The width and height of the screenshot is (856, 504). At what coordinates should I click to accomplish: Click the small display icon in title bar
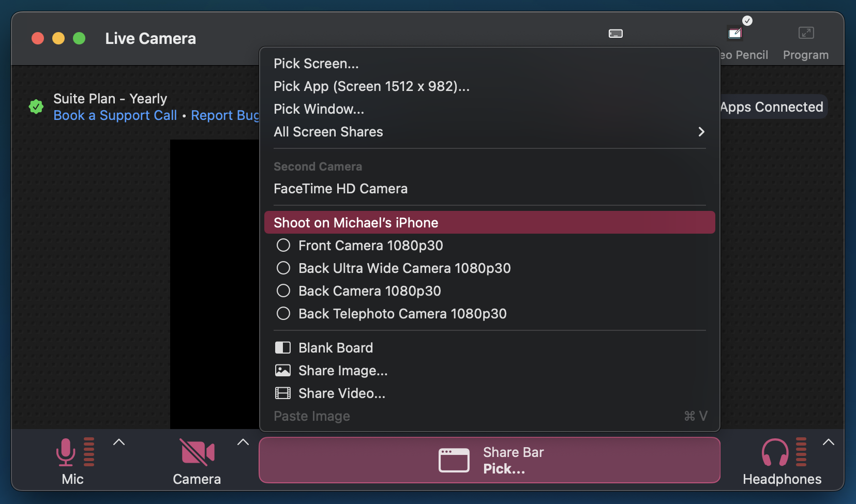tap(615, 34)
